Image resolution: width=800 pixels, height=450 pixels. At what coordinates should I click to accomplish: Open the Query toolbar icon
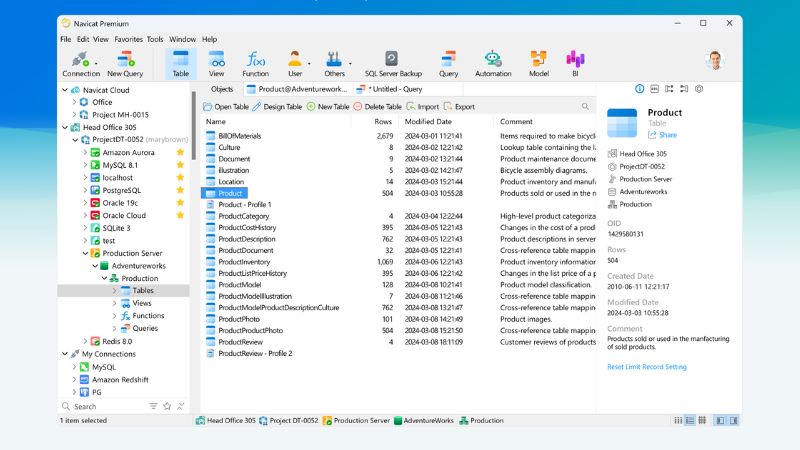pyautogui.click(x=448, y=64)
